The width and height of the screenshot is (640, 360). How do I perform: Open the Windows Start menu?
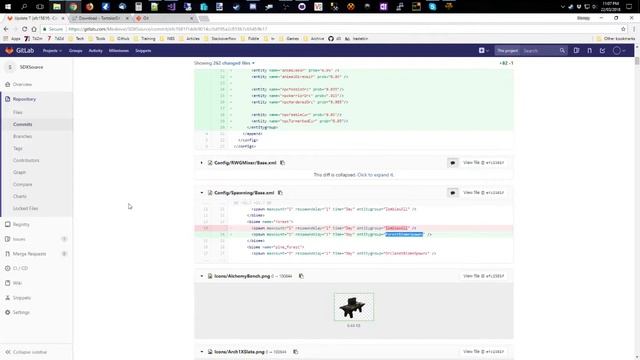[8, 7]
